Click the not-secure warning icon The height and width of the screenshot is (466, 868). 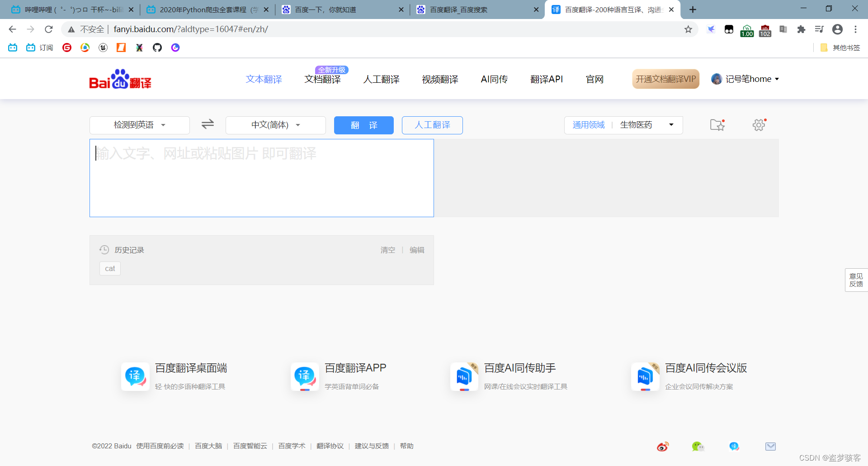coord(71,29)
